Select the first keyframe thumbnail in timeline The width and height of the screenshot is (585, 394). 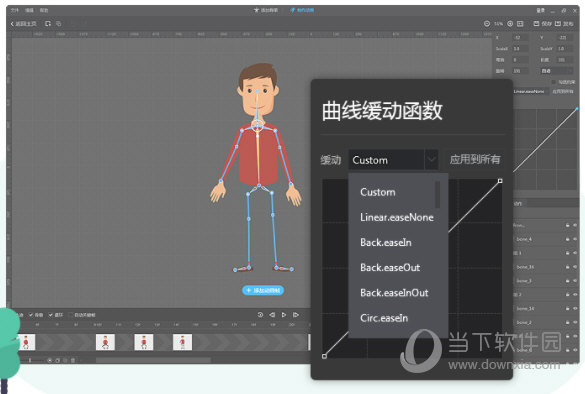[x=26, y=342]
